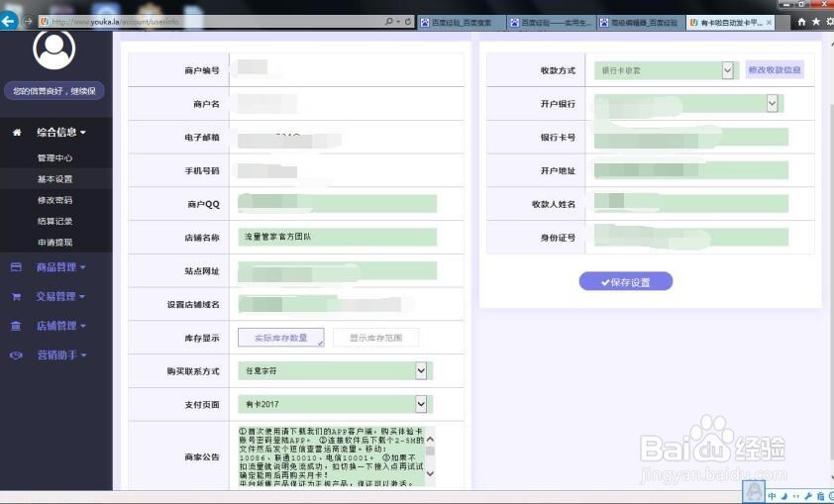
Task: Open 管理中心 in the sidebar
Action: (54, 157)
